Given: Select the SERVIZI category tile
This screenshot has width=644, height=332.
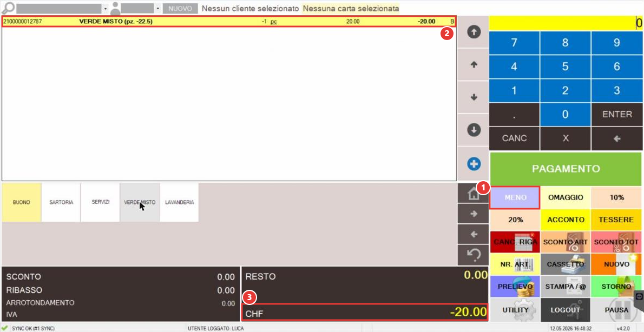Looking at the screenshot, I should 100,202.
